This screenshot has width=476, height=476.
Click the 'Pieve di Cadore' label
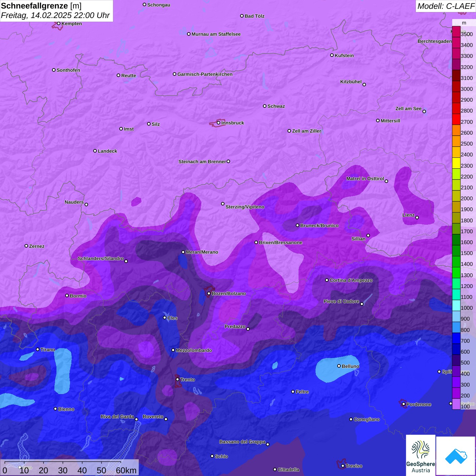[x=341, y=301]
